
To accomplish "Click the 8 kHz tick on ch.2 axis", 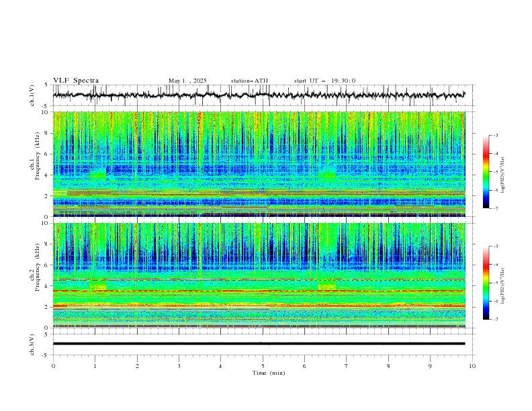I will pos(47,244).
